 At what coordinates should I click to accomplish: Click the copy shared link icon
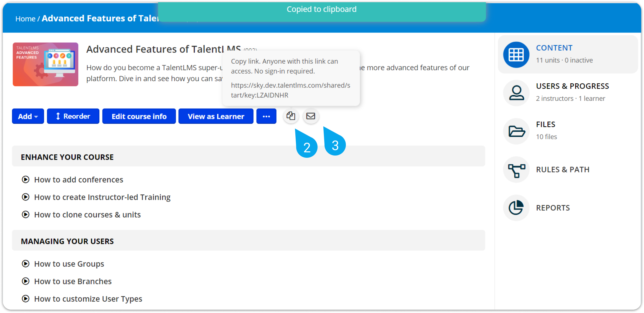pyautogui.click(x=291, y=116)
